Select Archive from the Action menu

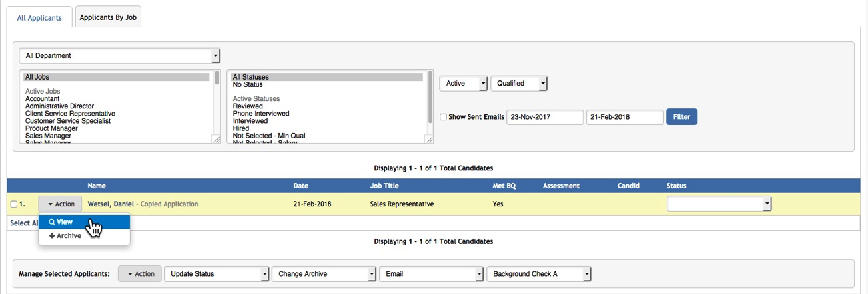pyautogui.click(x=65, y=236)
